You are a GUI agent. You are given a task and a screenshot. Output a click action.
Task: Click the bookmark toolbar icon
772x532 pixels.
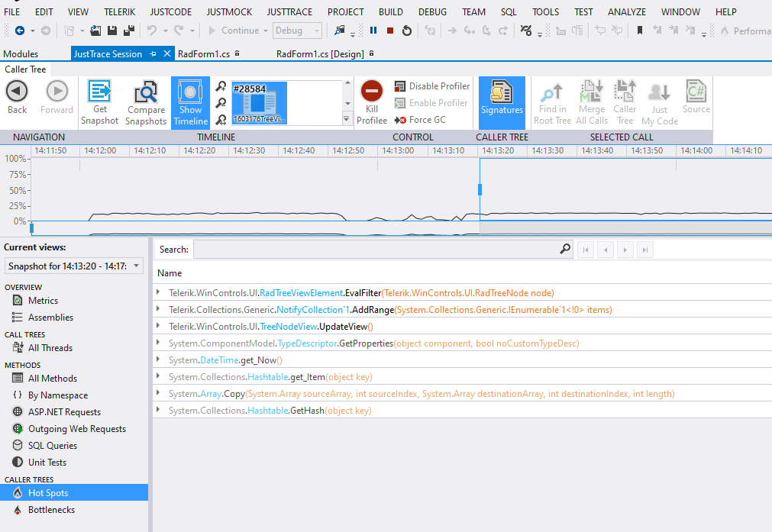(640, 31)
